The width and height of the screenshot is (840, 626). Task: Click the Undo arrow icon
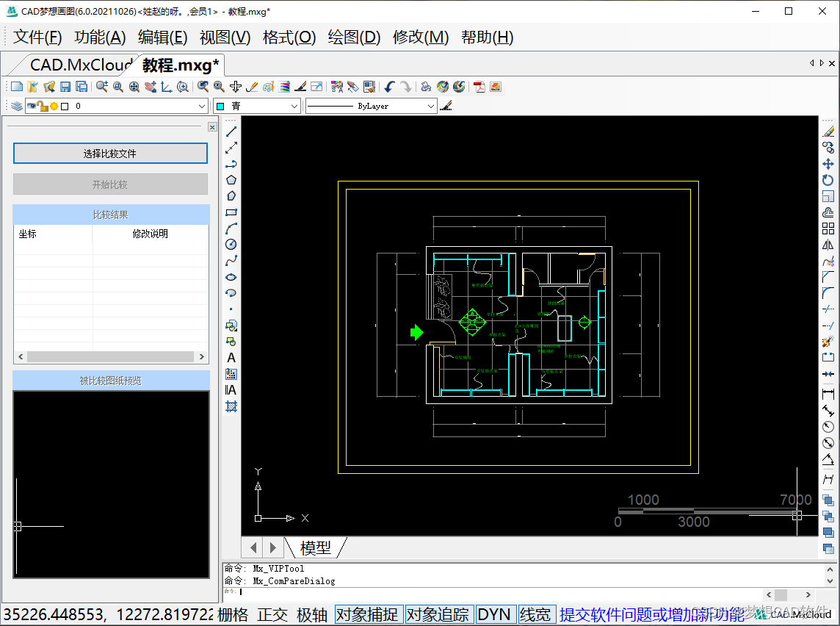tap(389, 87)
